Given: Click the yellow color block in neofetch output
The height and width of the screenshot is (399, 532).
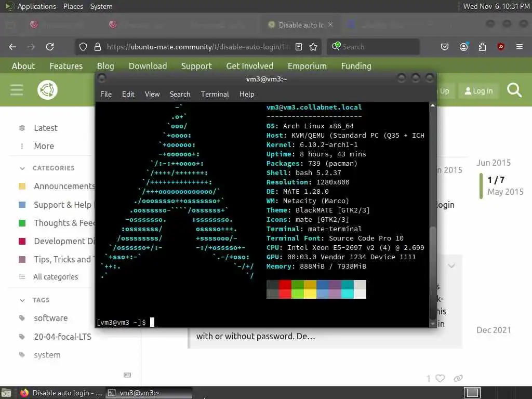Looking at the screenshot, I should coord(310,289).
